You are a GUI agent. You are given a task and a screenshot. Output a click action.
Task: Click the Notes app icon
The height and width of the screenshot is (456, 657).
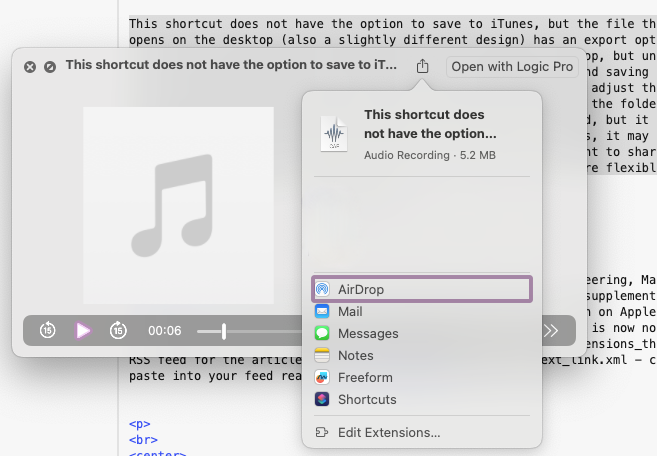coord(322,355)
